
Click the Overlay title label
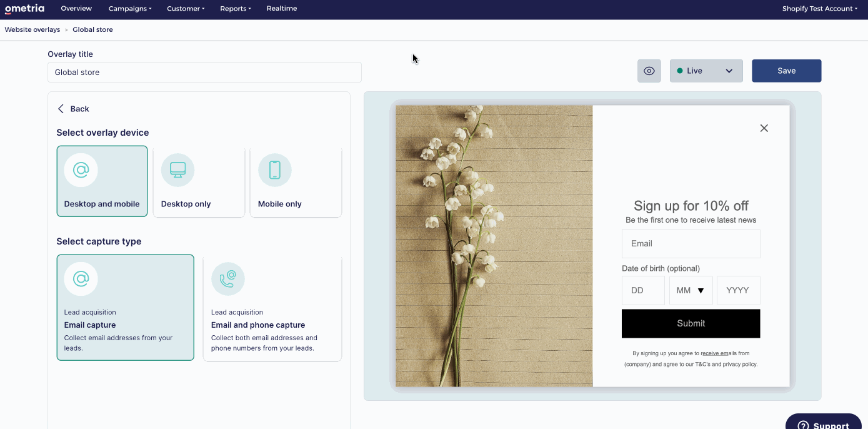tap(70, 54)
